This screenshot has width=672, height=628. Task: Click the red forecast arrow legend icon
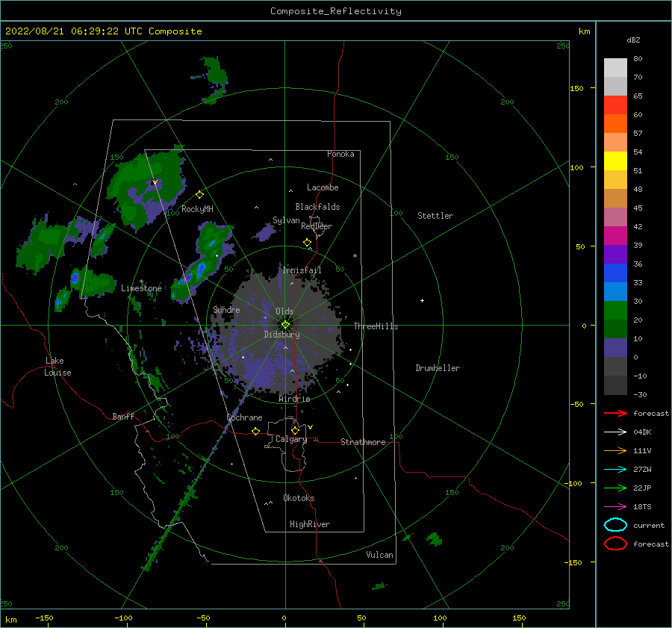(x=615, y=413)
